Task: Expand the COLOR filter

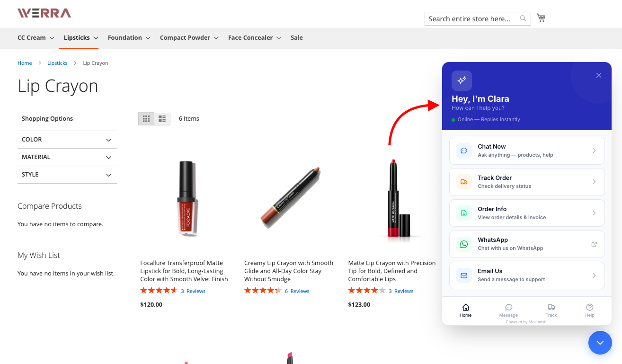Action: click(67, 140)
